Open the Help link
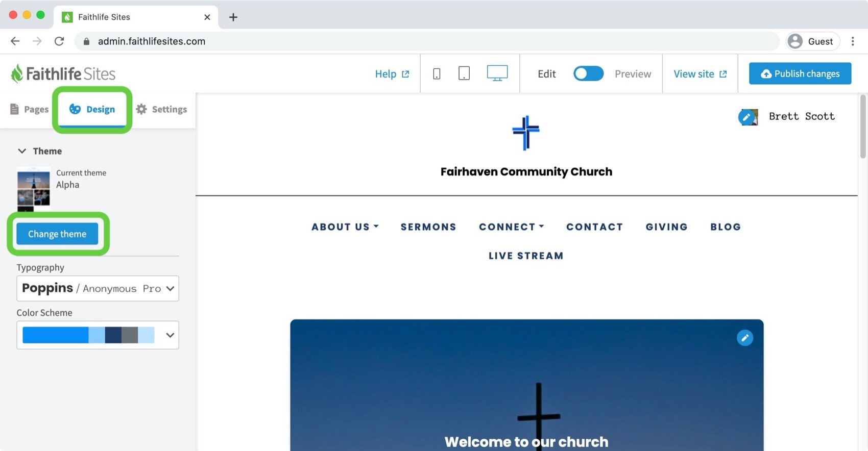This screenshot has height=451, width=868. 392,74
